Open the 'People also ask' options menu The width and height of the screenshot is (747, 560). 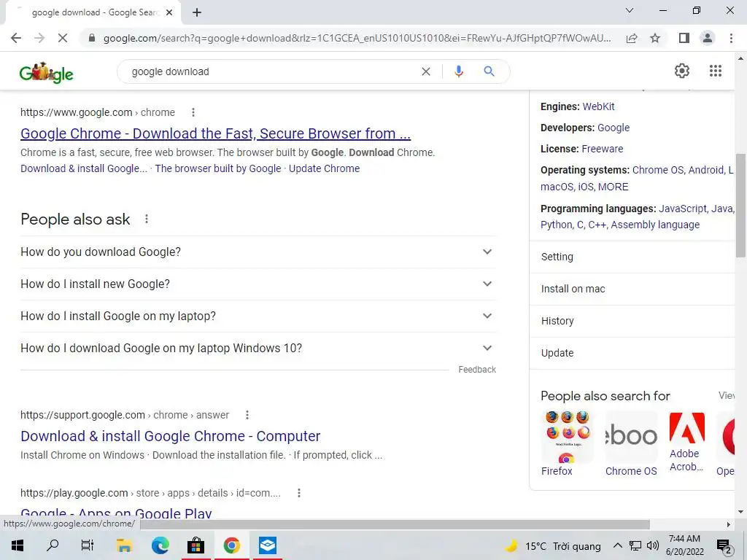[146, 219]
